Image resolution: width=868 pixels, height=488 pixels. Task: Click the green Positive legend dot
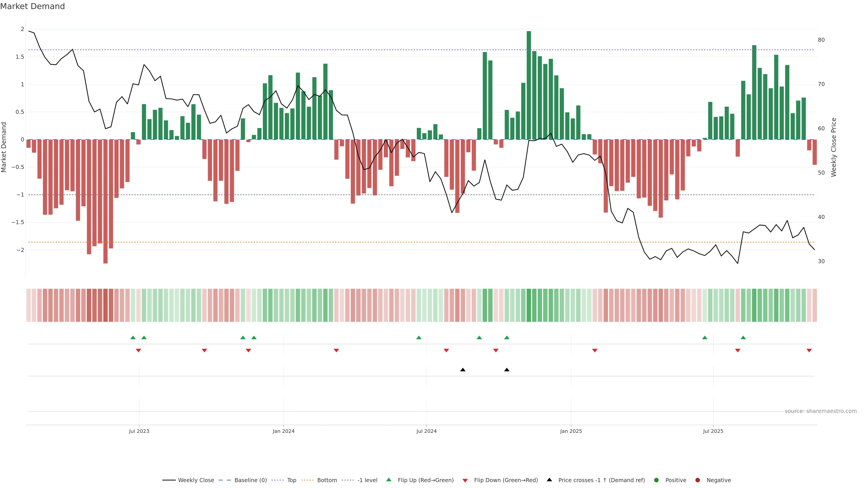click(x=656, y=480)
